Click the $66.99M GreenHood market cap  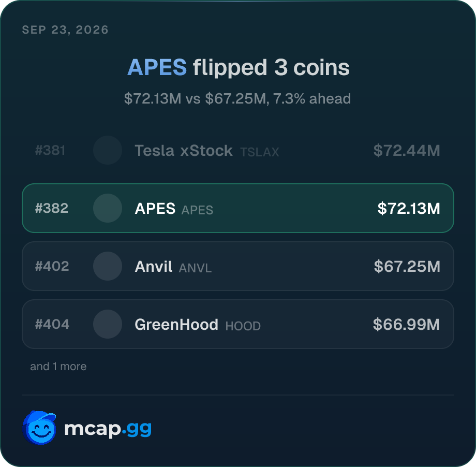point(407,325)
